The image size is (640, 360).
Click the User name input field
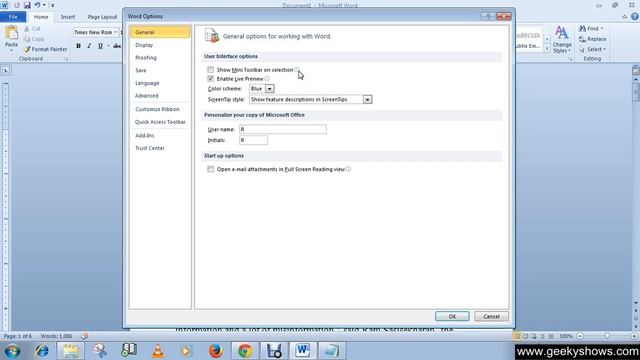(x=282, y=129)
